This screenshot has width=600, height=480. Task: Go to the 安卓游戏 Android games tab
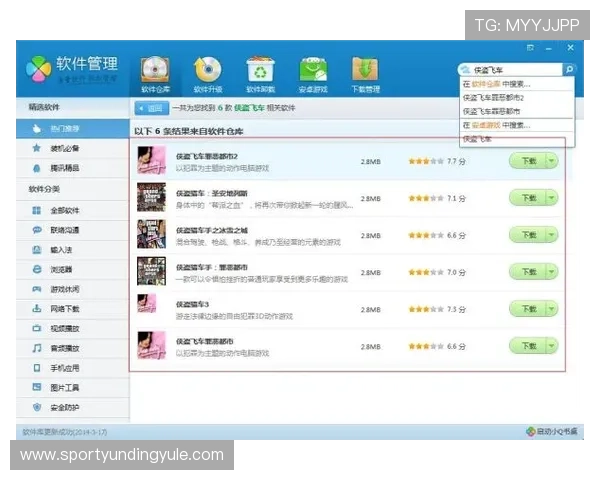[313, 75]
